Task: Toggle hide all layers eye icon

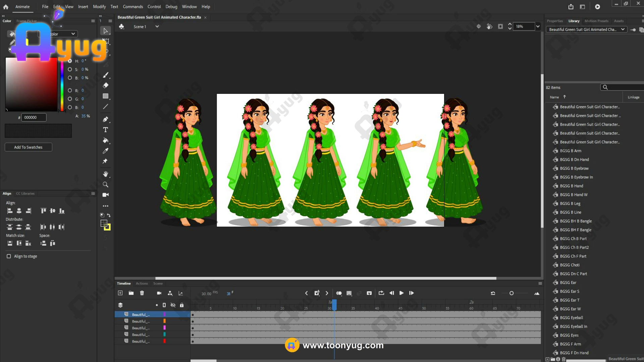Action: click(173, 305)
